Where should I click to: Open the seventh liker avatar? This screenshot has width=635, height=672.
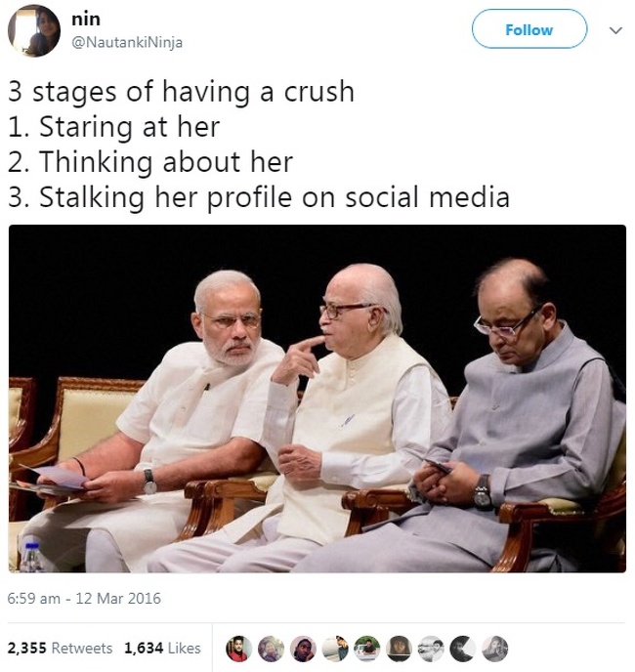click(431, 649)
